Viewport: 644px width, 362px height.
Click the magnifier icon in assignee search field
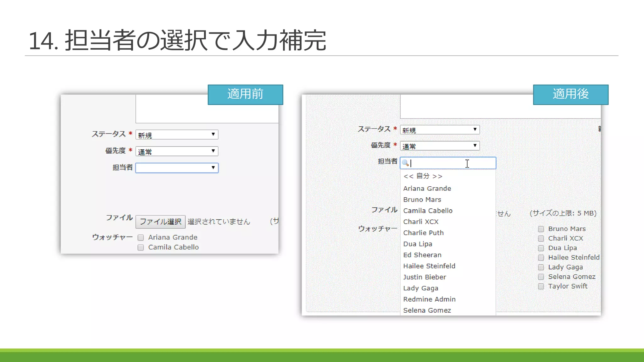tap(405, 163)
